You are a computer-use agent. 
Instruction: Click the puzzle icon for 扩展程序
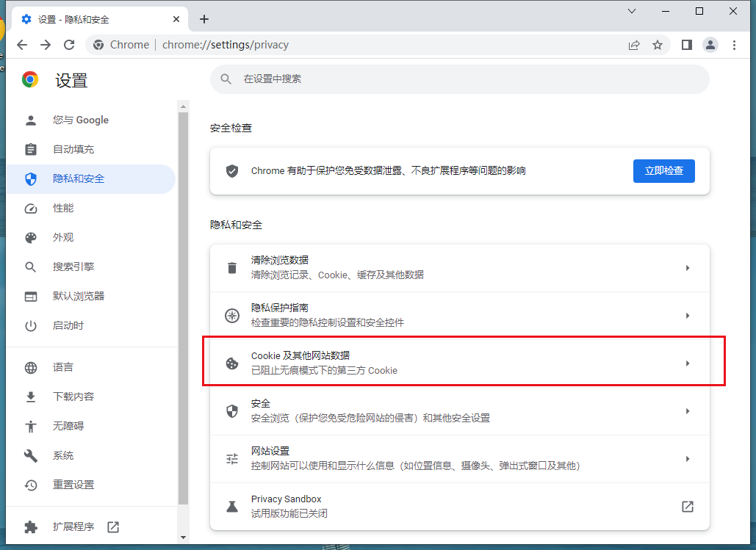click(x=31, y=527)
